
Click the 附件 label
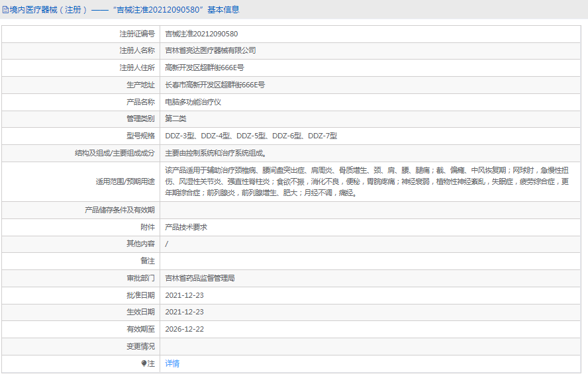tap(148, 227)
